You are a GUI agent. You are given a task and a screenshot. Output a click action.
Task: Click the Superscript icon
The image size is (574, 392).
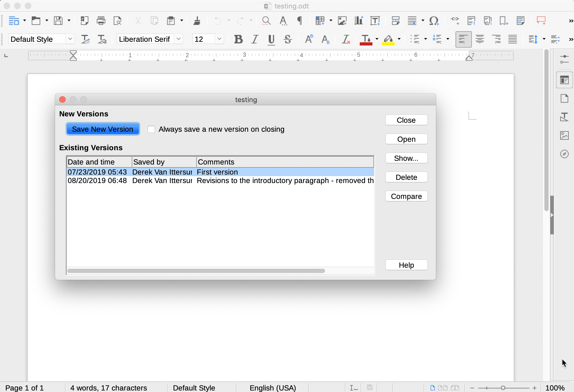[x=309, y=39]
